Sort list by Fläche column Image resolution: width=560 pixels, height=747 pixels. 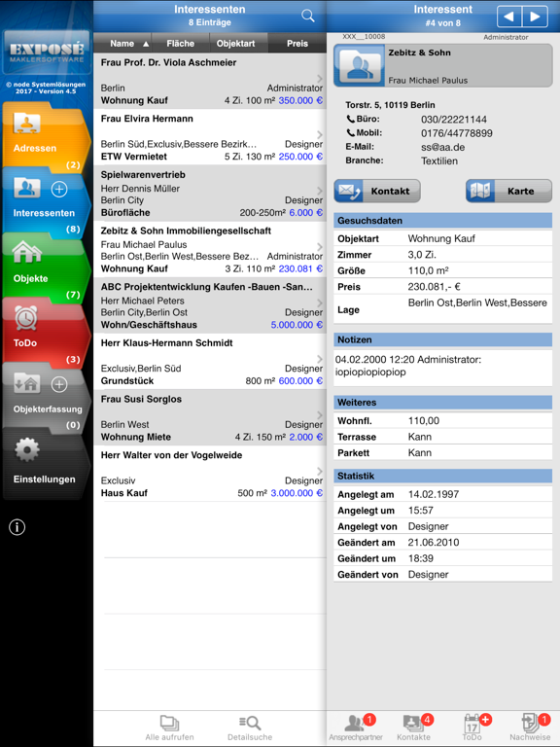(181, 44)
